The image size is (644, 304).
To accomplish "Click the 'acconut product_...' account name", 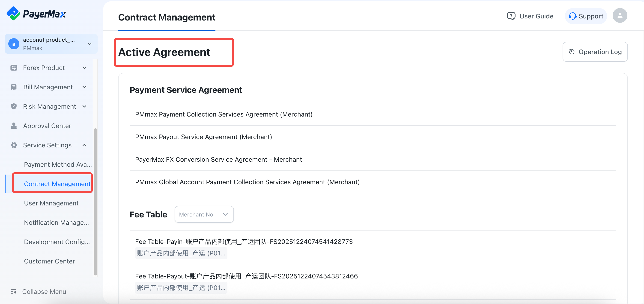I will click(49, 40).
